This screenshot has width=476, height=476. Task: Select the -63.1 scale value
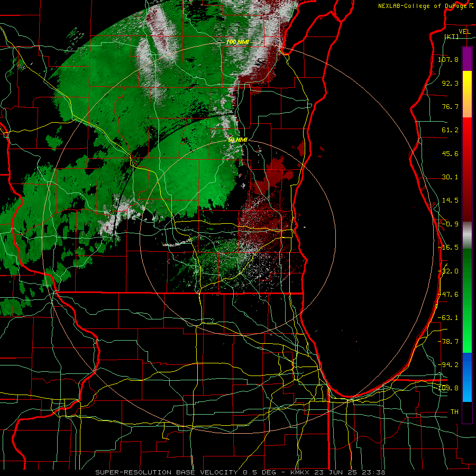click(448, 318)
